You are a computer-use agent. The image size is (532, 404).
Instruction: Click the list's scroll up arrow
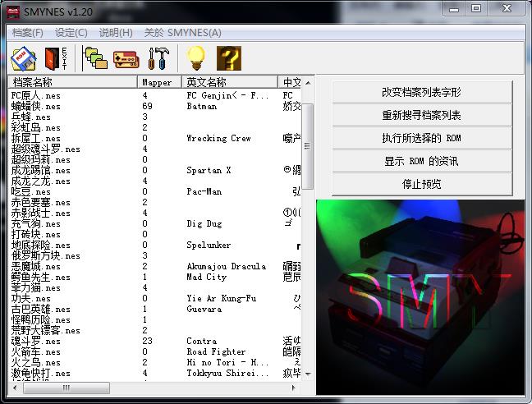coord(308,83)
